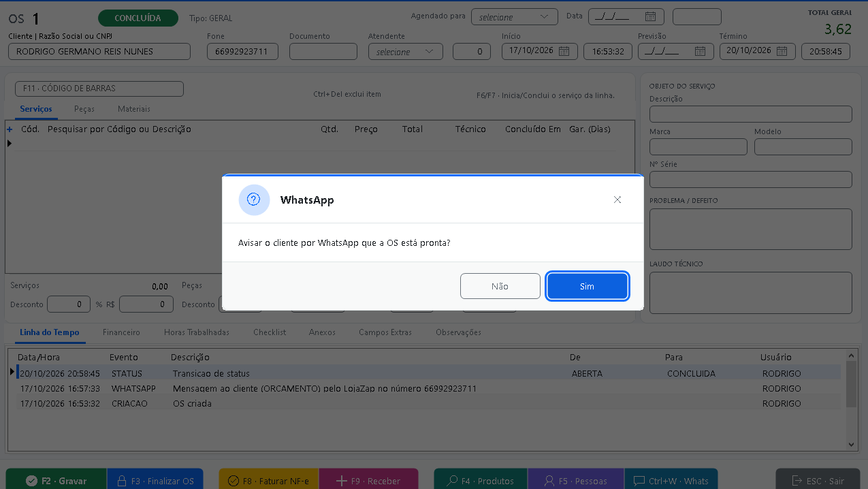Viewport: 868px width, 489px height.
Task: Click the Fone field 66992923711
Action: (242, 51)
